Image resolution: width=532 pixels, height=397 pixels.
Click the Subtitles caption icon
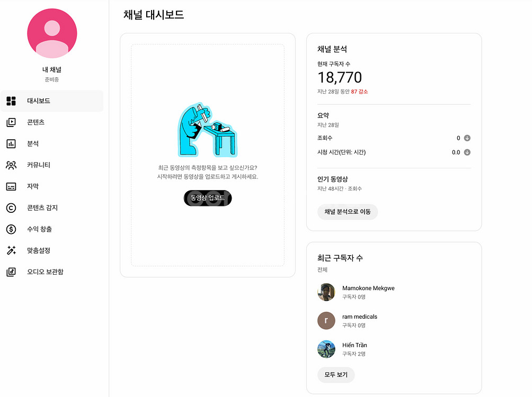pos(11,186)
